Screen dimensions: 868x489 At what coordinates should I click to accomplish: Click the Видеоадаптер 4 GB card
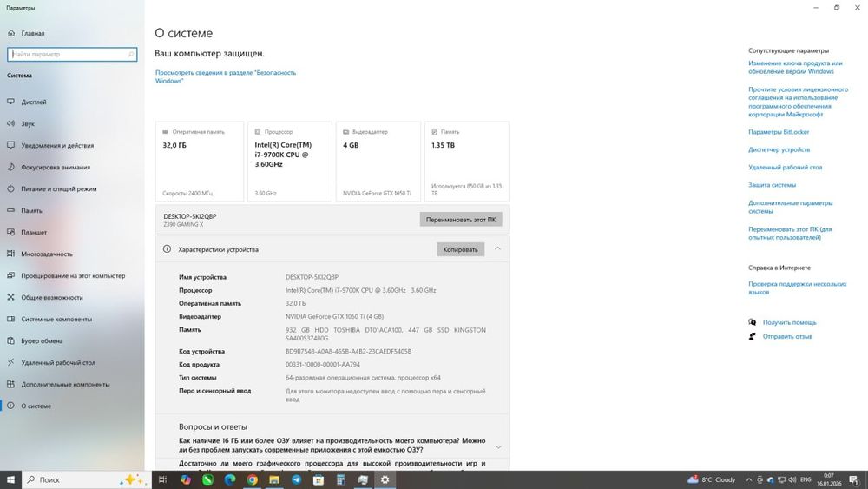coord(378,162)
